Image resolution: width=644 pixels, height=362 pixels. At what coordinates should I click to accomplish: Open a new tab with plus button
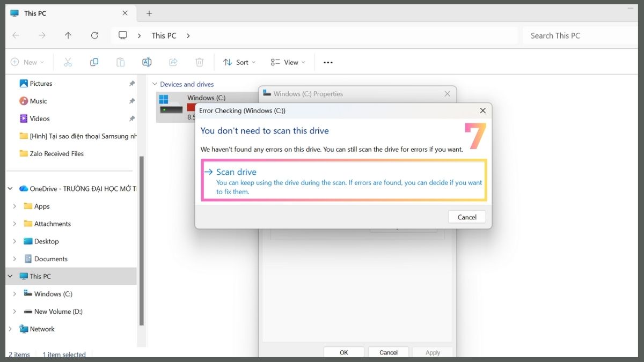[x=149, y=13]
